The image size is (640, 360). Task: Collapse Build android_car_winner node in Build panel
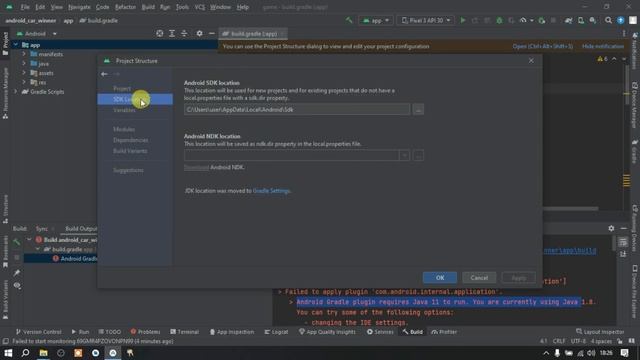click(x=29, y=240)
